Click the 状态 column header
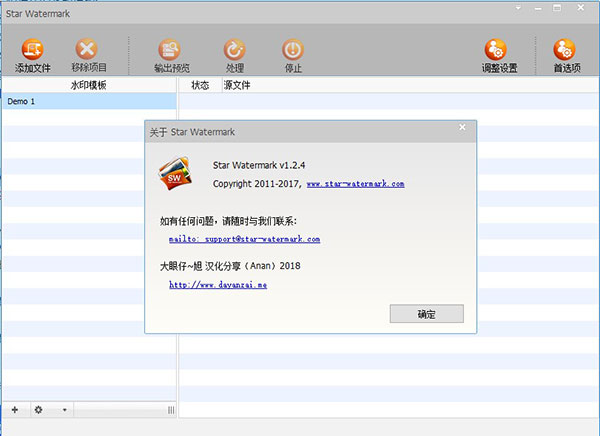This screenshot has height=436, width=600. 200,85
